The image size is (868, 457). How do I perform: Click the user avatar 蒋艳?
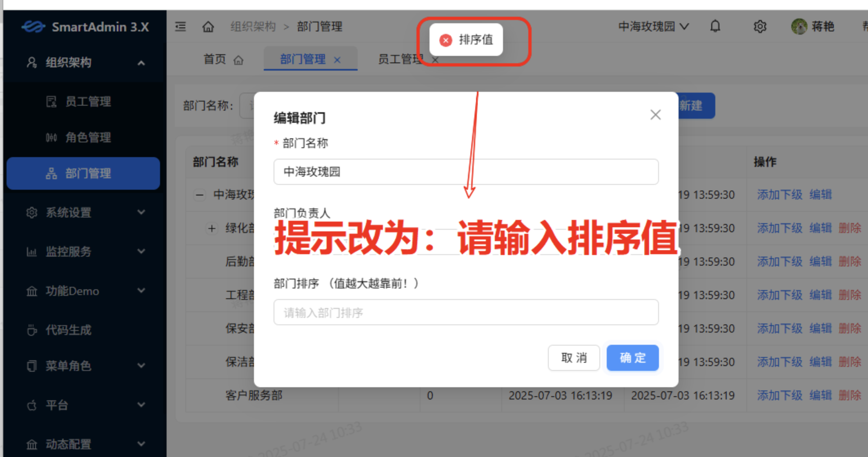pos(799,27)
